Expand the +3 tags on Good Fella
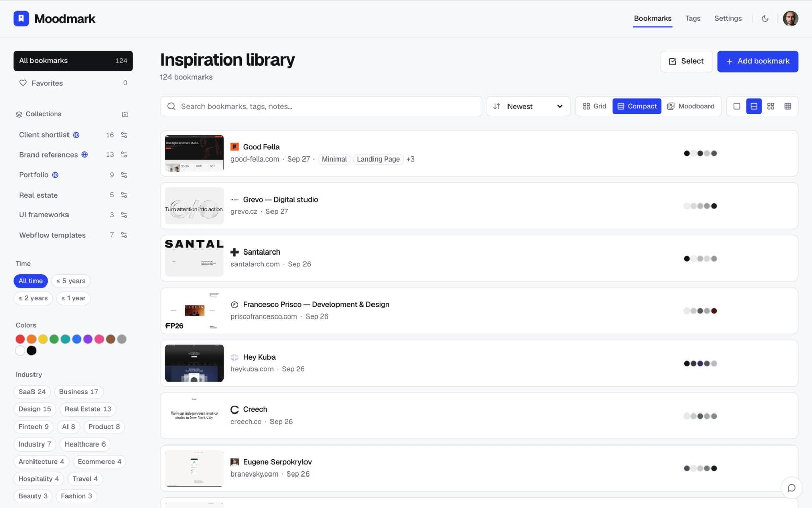812x508 pixels. pyautogui.click(x=410, y=160)
